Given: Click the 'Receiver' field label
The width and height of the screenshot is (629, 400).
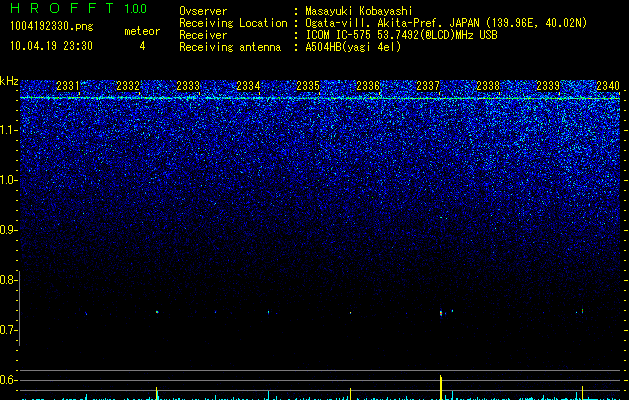Looking at the screenshot, I should pos(203,35).
